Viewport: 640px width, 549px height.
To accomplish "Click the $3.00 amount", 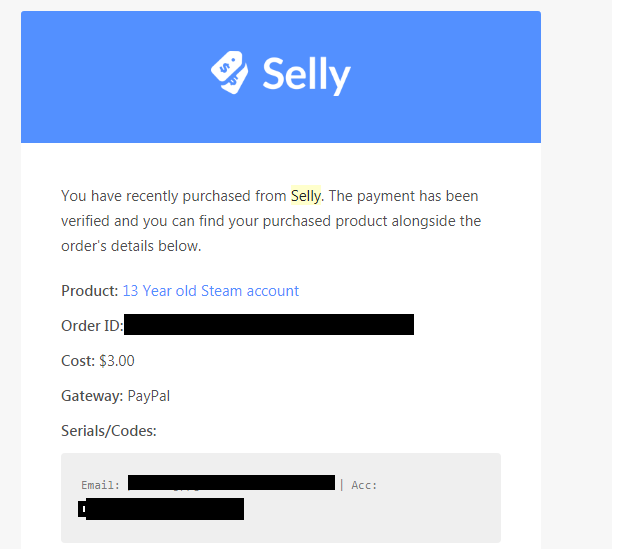I will (x=117, y=361).
